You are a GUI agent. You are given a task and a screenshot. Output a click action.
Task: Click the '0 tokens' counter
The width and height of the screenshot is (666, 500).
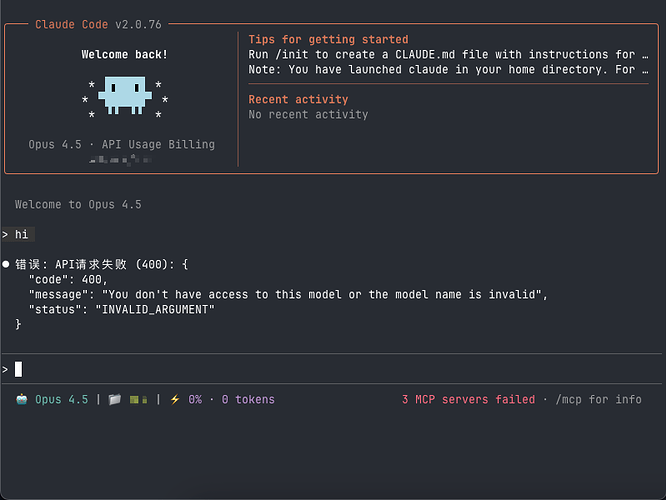pyautogui.click(x=248, y=400)
